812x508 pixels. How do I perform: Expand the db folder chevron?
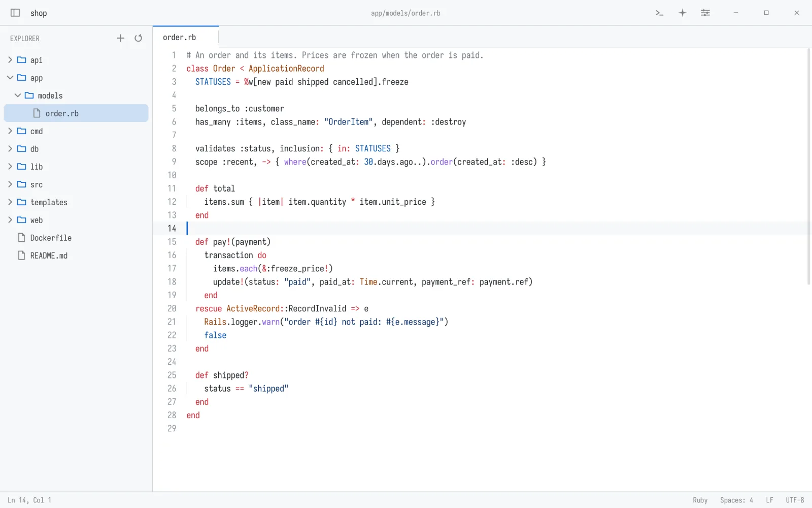pyautogui.click(x=10, y=149)
